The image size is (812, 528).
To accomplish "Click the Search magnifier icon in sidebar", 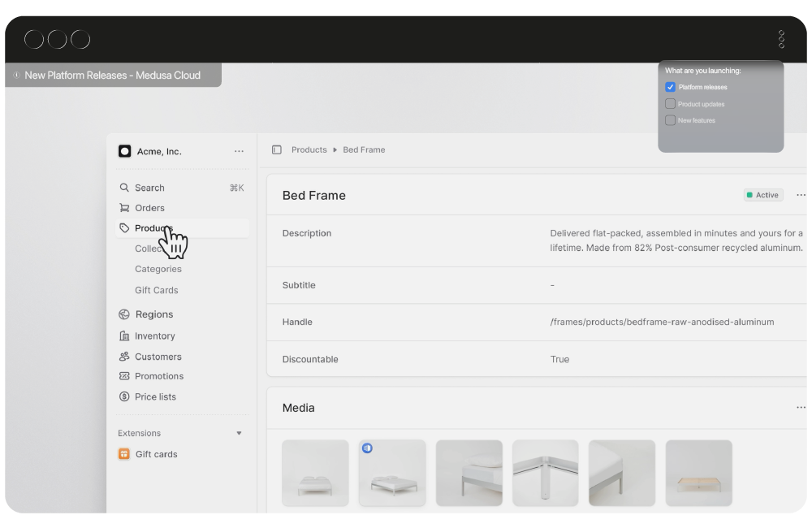I will [124, 188].
